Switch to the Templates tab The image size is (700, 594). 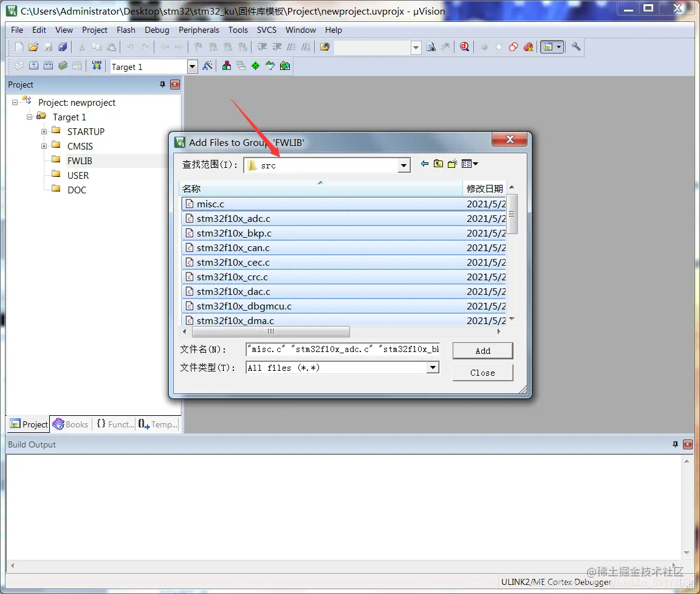tap(157, 424)
